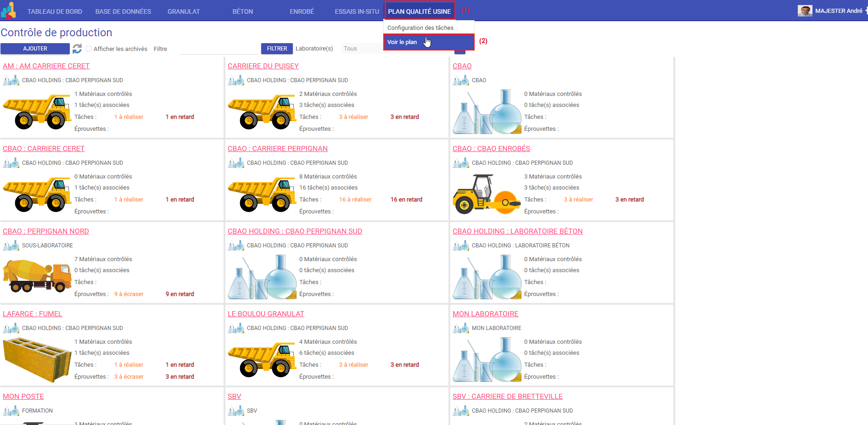Open the CBAO : PERPIGNAN NORD link
This screenshot has height=425, width=868.
click(46, 231)
